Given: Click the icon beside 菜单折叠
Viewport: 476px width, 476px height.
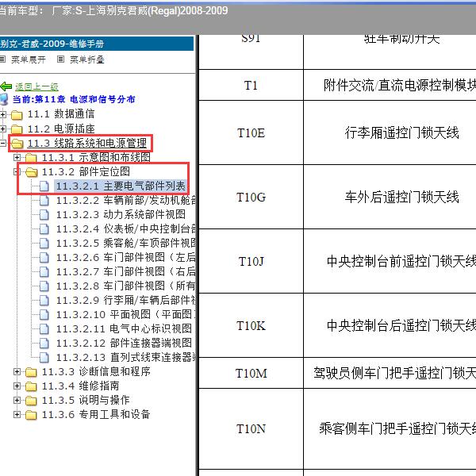Looking at the screenshot, I should pos(61,59).
